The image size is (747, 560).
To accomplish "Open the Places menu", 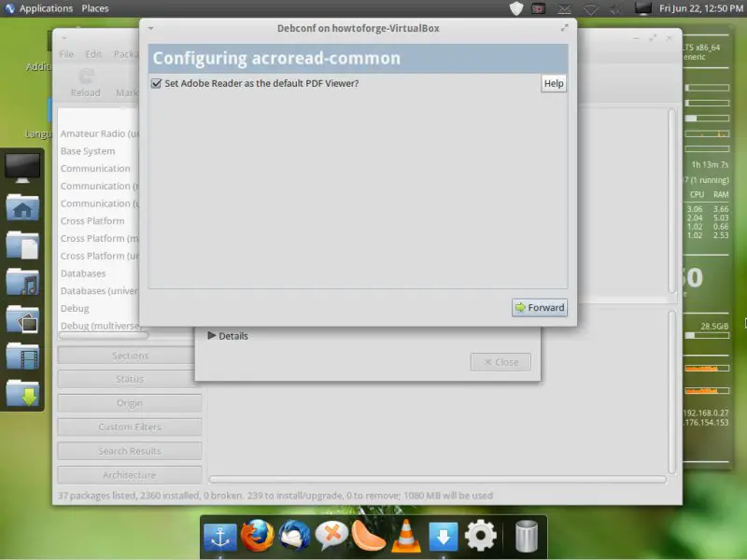I will [x=95, y=8].
